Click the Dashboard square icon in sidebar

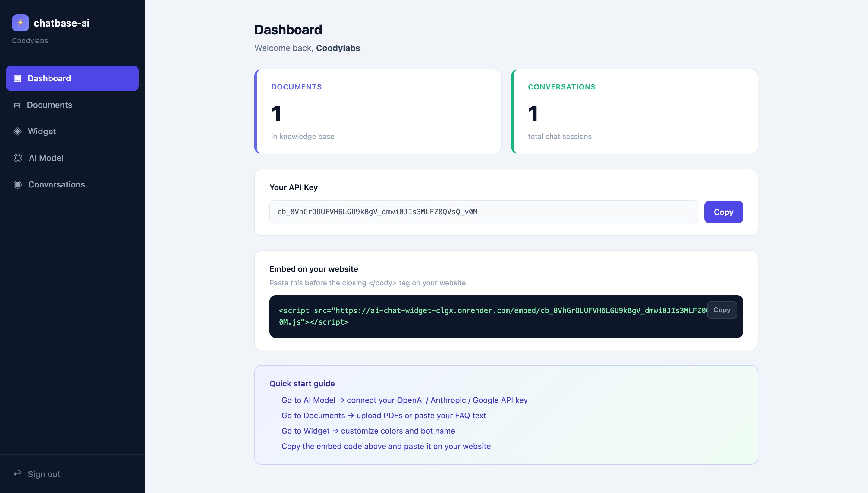pos(17,79)
